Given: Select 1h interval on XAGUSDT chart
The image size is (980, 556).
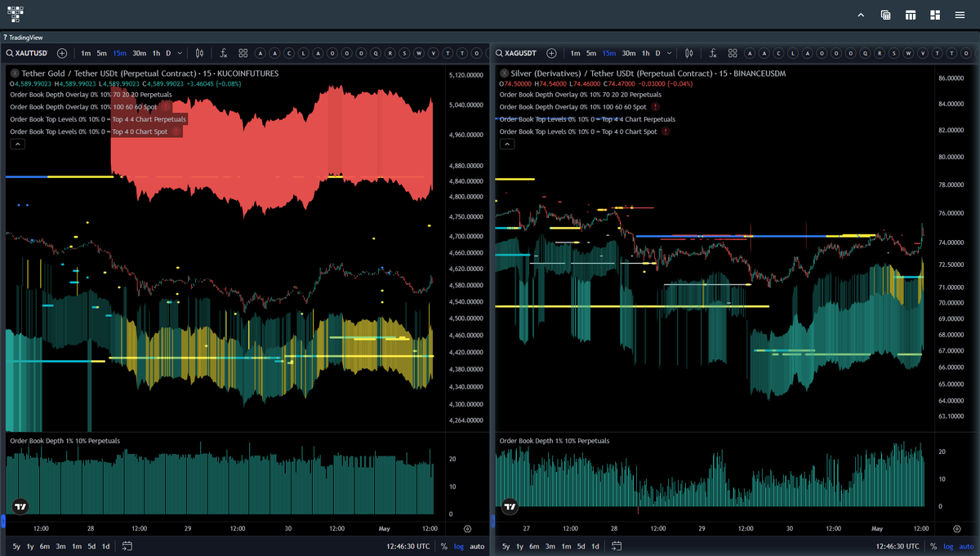Looking at the screenshot, I should (645, 53).
